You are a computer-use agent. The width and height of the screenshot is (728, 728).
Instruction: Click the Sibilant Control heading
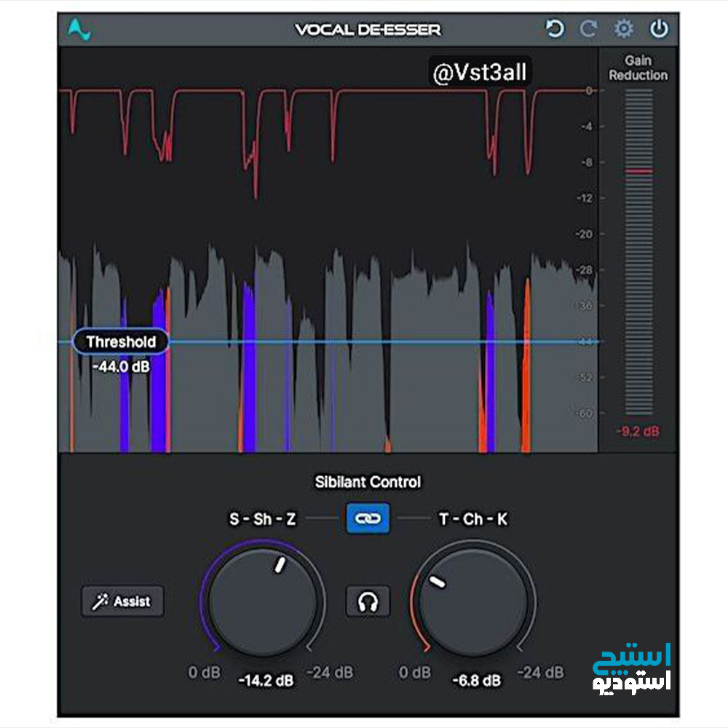tap(368, 482)
